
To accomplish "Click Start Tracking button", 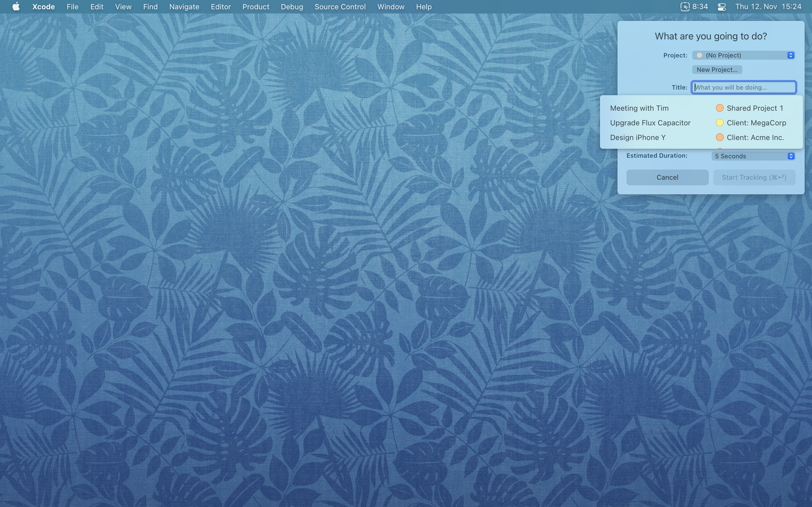I will pos(754,177).
